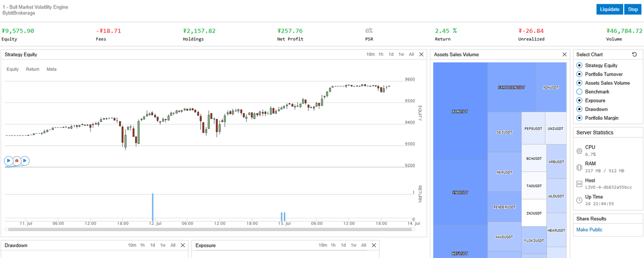The width and height of the screenshot is (644, 258).
Task: Toggle the Assets Sales Volume chart option
Action: (579, 83)
